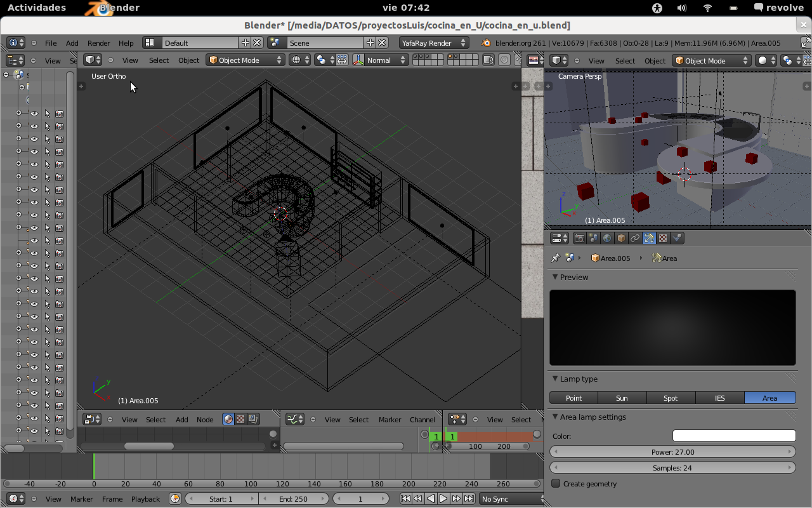Open the Render properties camera tab
812x508 pixels.
(579, 238)
